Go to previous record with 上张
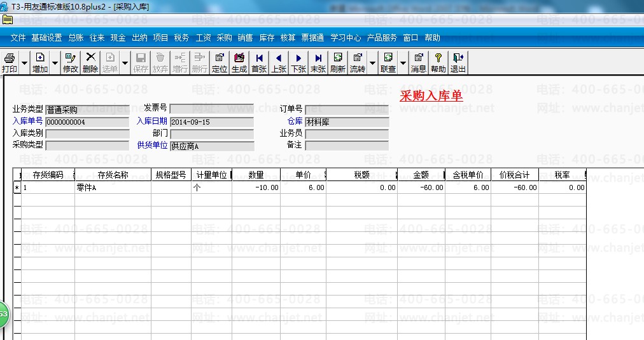The image size is (644, 340). coord(279,63)
